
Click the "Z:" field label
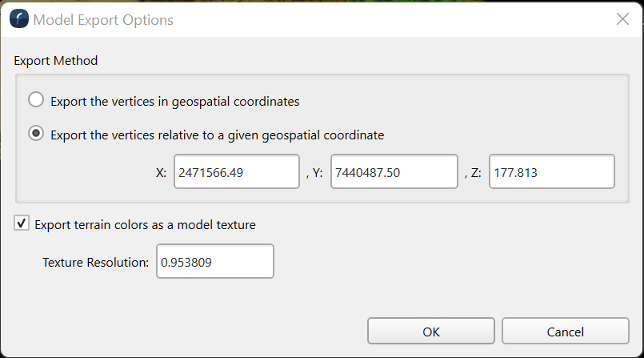pyautogui.click(x=476, y=173)
